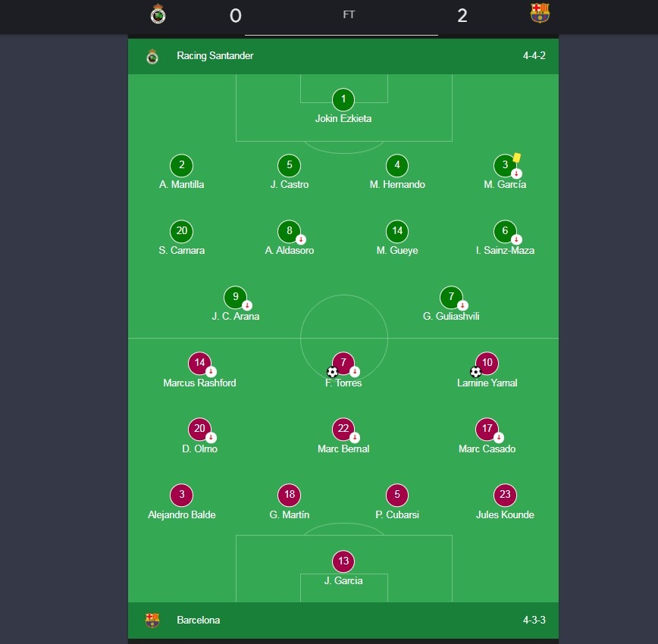The width and height of the screenshot is (658, 644).
Task: Click goal ball icon beside Lamine Yamal
Action: pos(475,372)
